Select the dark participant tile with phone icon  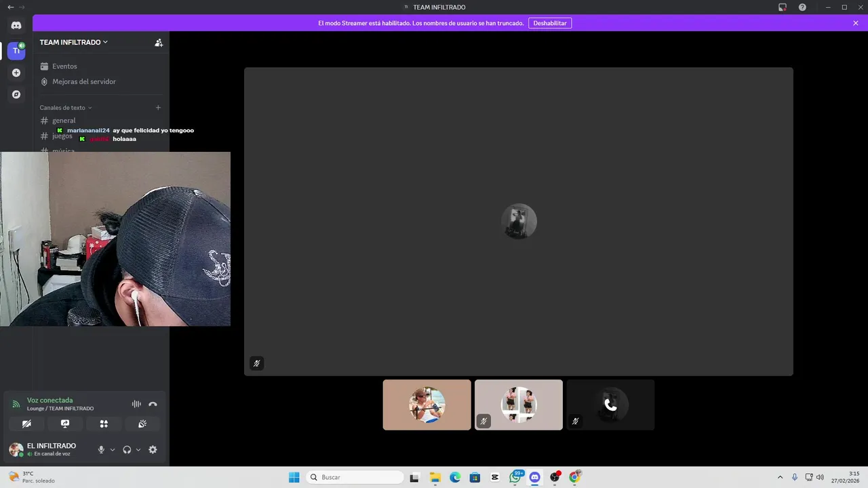610,405
